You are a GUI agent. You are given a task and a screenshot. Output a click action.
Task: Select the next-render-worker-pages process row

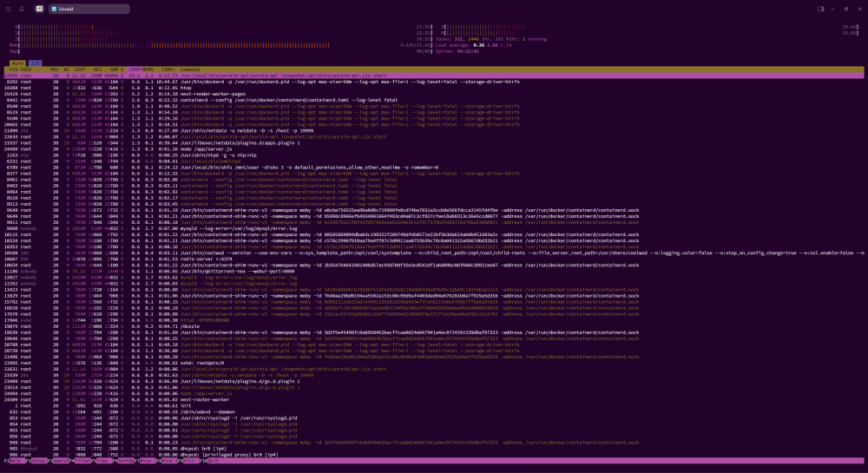click(x=434, y=94)
